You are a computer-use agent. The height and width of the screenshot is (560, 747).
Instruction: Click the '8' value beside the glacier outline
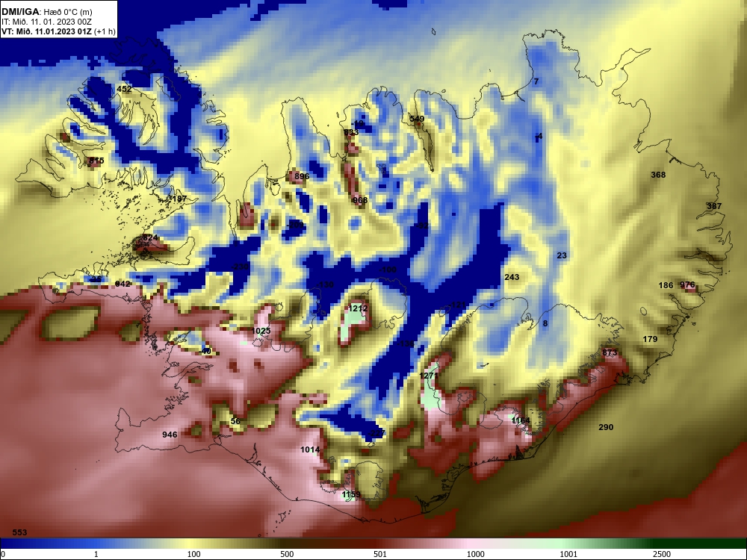point(545,323)
